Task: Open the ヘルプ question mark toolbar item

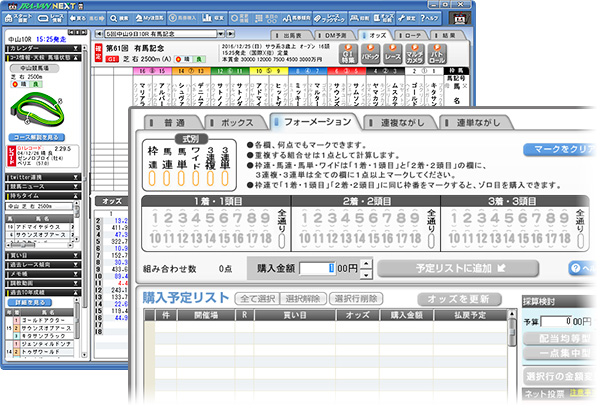Action: click(x=429, y=18)
